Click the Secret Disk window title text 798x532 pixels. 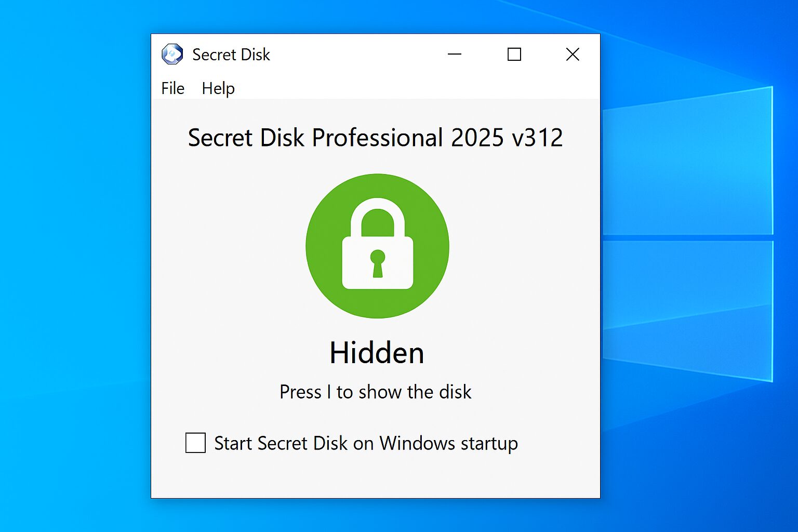tap(231, 54)
